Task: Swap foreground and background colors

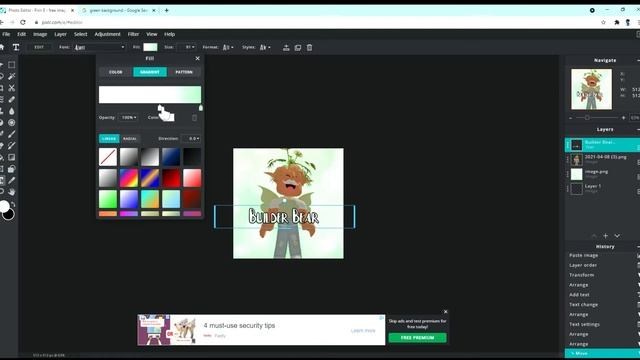Action: [x=13, y=204]
